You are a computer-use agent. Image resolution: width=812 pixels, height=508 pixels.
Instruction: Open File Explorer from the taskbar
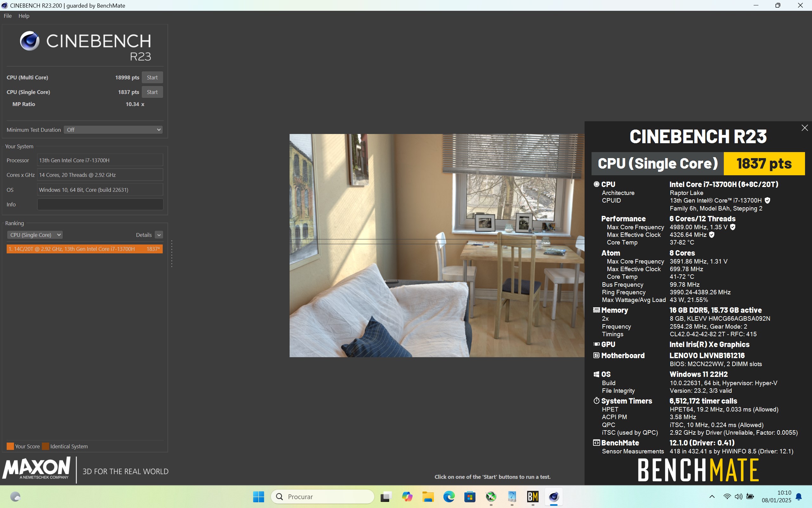point(428,497)
